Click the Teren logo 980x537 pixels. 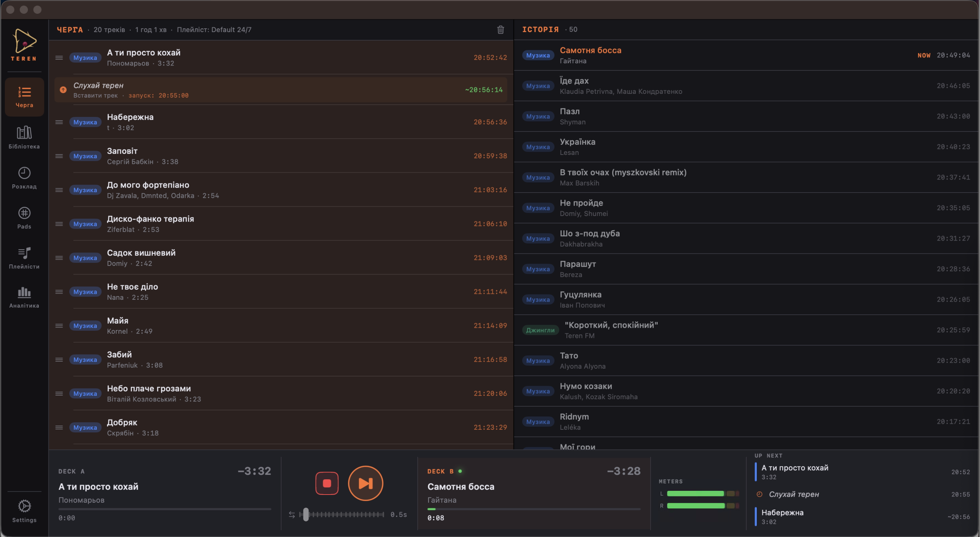pyautogui.click(x=24, y=45)
